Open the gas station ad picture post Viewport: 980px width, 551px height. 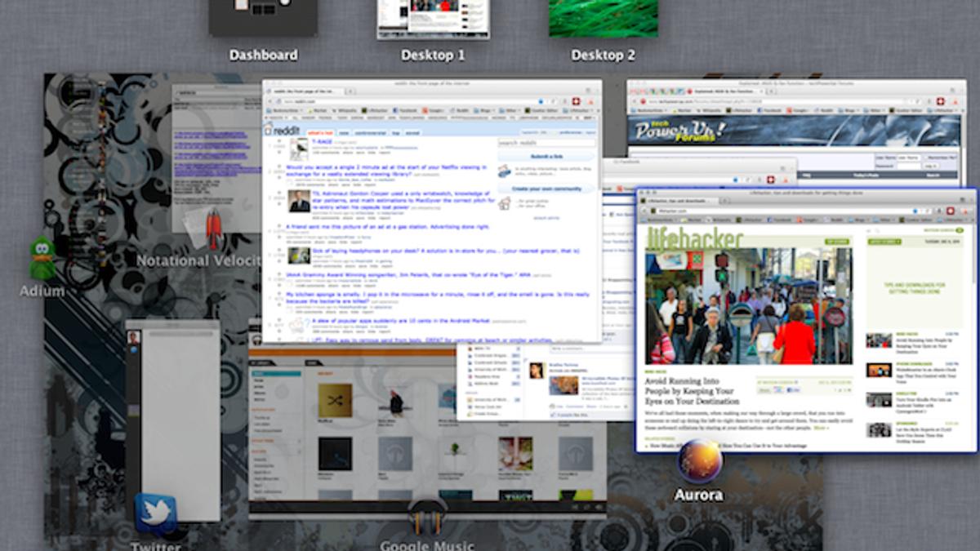pyautogui.click(x=387, y=226)
